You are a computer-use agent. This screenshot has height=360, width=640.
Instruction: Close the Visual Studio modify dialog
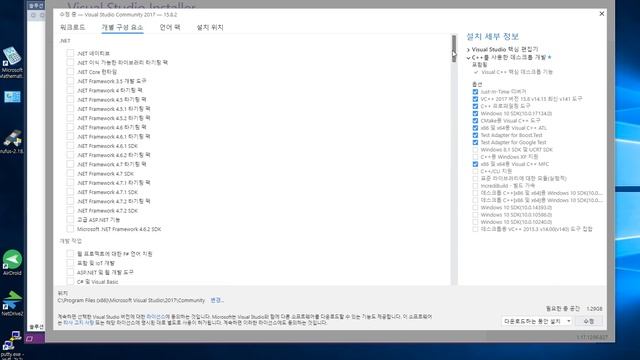point(602,13)
